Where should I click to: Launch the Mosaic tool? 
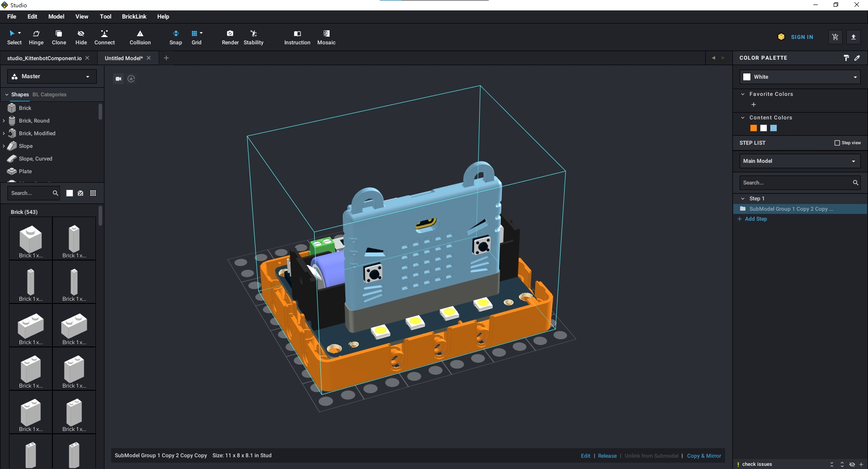[326, 37]
